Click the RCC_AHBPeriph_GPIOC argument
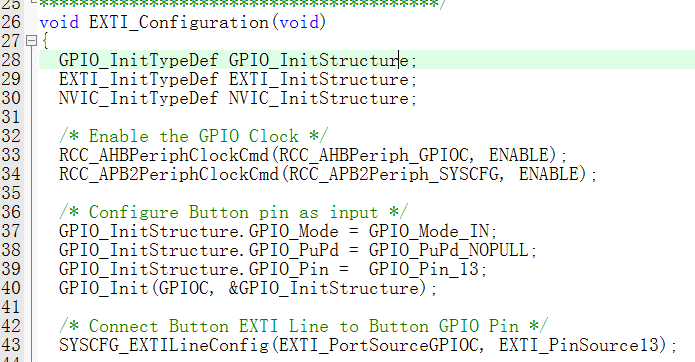This screenshot has height=362, width=695. click(x=374, y=156)
